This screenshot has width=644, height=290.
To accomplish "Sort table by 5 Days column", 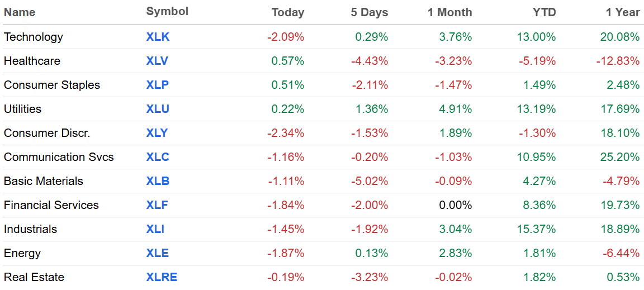I will click(369, 12).
